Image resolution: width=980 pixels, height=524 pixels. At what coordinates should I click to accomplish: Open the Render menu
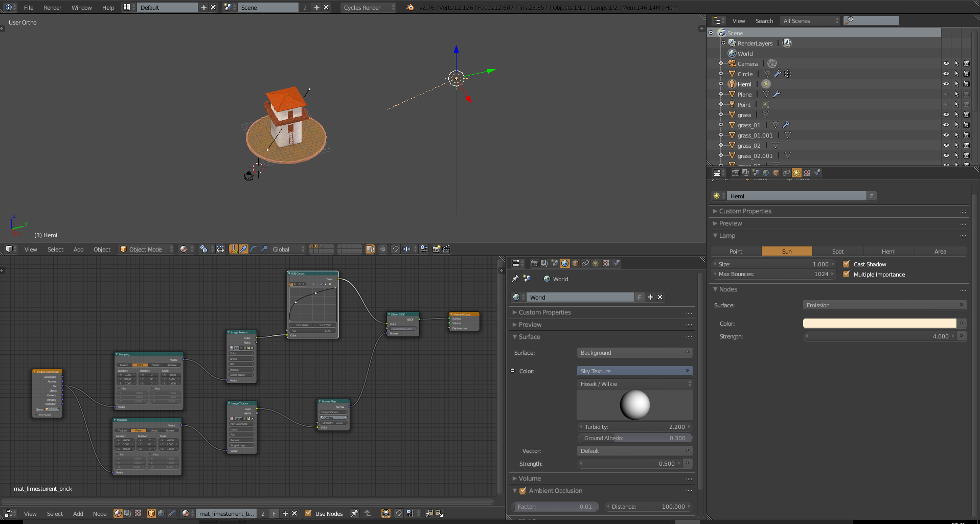[x=52, y=7]
